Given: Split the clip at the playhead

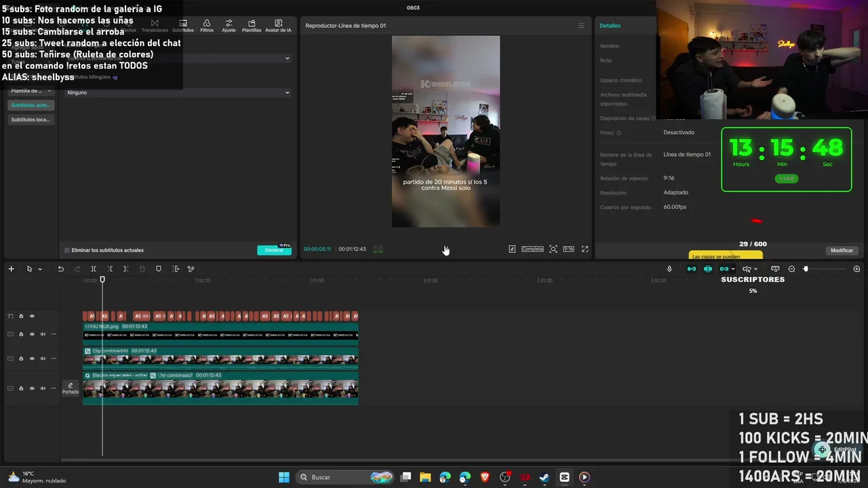Looking at the screenshot, I should pyautogui.click(x=94, y=269).
